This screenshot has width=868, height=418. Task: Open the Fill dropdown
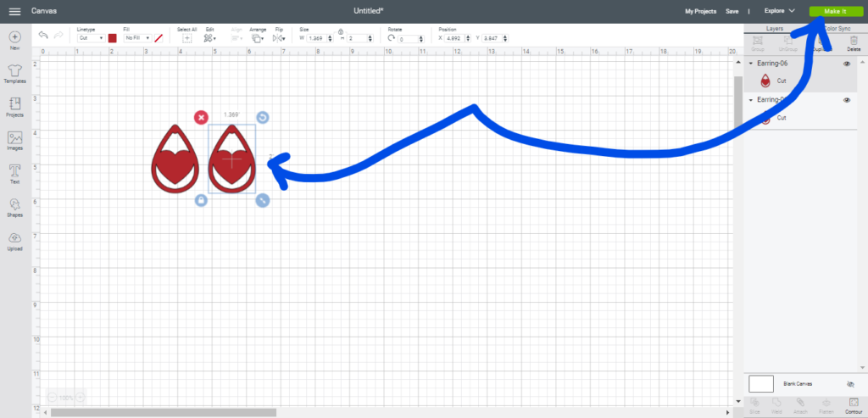(136, 38)
